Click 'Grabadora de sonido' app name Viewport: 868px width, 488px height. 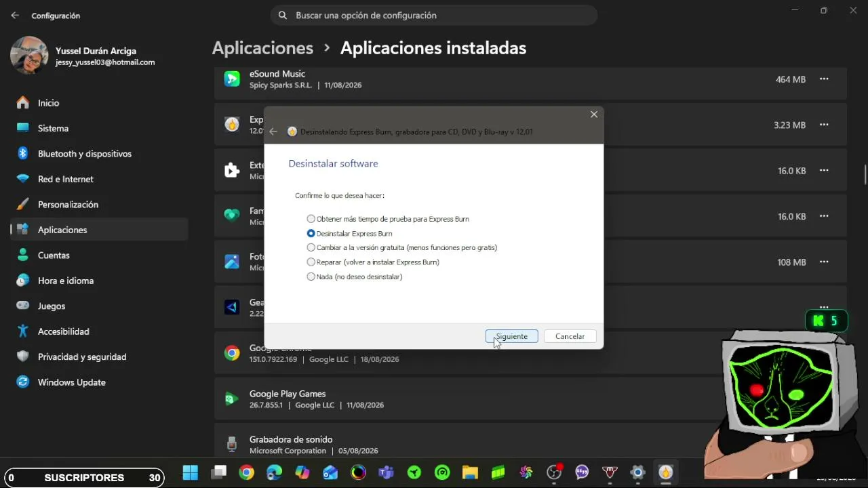[291, 439]
